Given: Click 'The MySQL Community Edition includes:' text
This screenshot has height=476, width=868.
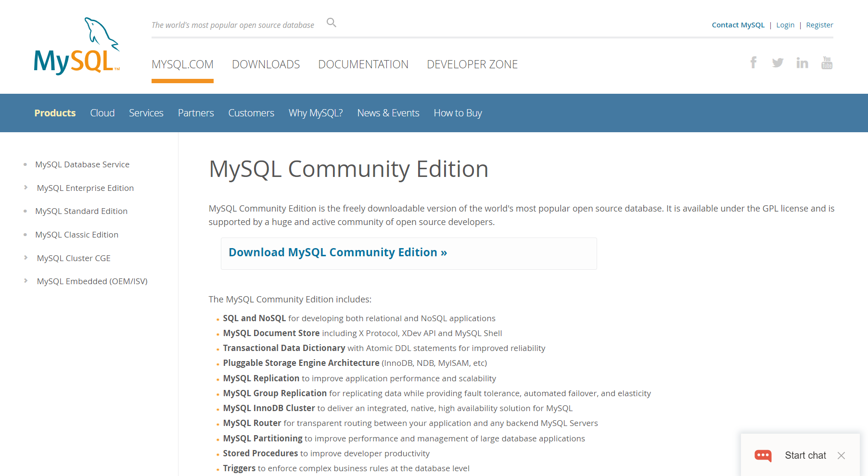Looking at the screenshot, I should [290, 300].
